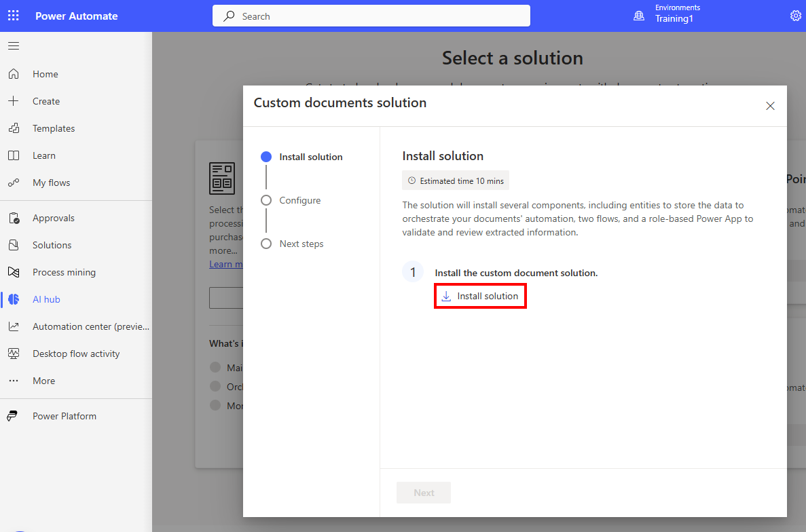
Task: Open the app launcher waffle icon
Action: pyautogui.click(x=14, y=16)
